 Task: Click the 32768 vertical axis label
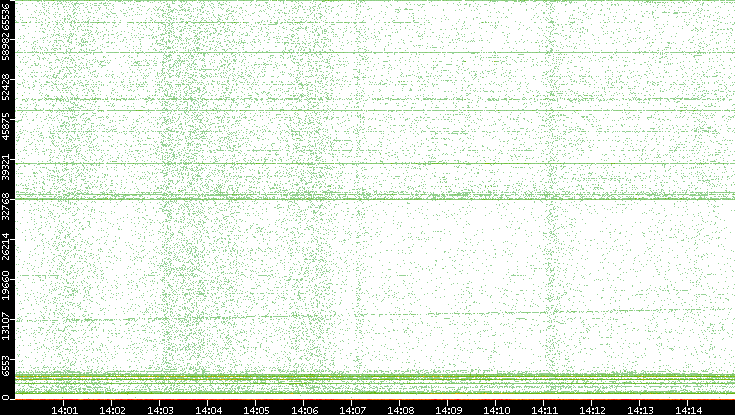tap(5, 206)
